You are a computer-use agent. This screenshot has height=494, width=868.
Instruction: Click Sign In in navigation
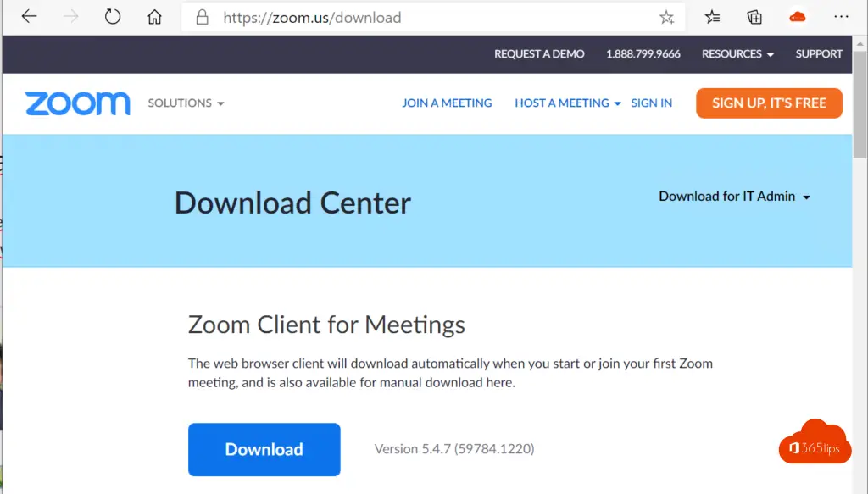(651, 103)
